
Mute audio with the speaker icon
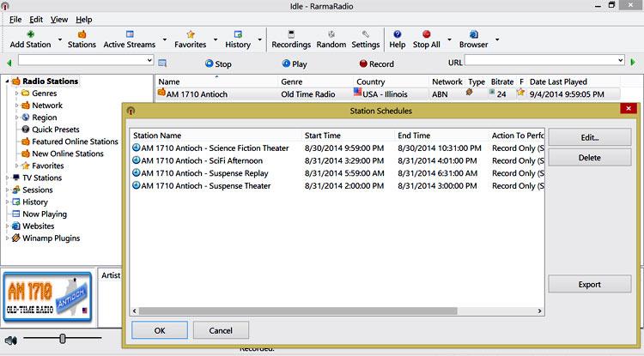9,340
